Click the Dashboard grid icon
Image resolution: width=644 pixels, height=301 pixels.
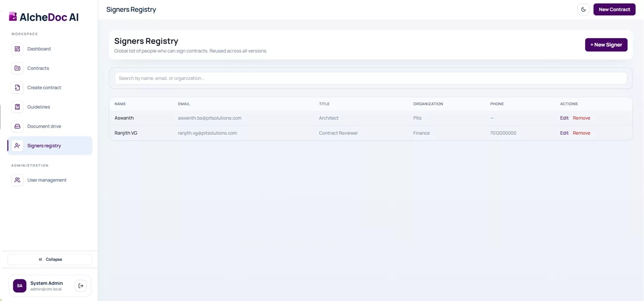pos(17,49)
